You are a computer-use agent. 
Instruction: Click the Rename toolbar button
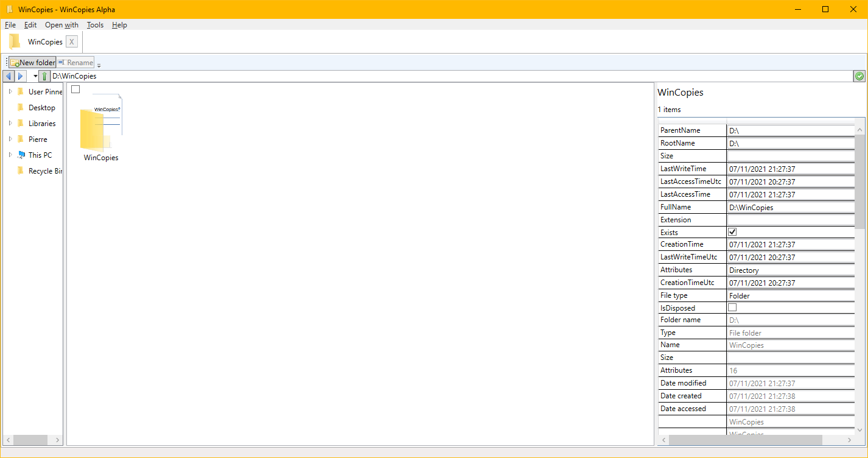click(x=76, y=62)
